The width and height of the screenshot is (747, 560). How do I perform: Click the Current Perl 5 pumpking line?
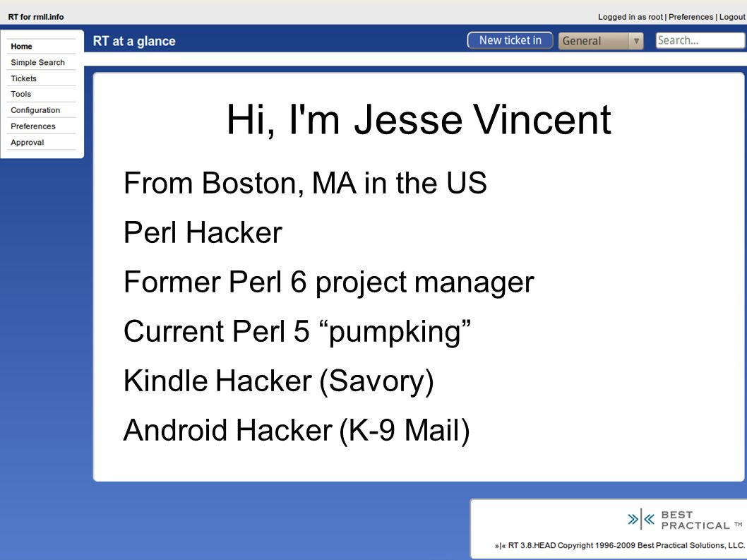(297, 332)
